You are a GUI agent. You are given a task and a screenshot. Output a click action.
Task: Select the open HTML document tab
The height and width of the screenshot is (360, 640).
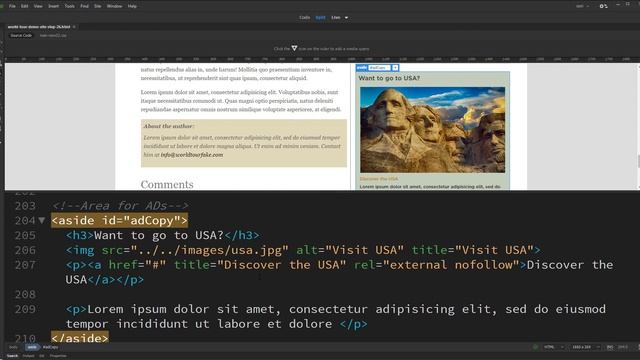[x=39, y=27]
